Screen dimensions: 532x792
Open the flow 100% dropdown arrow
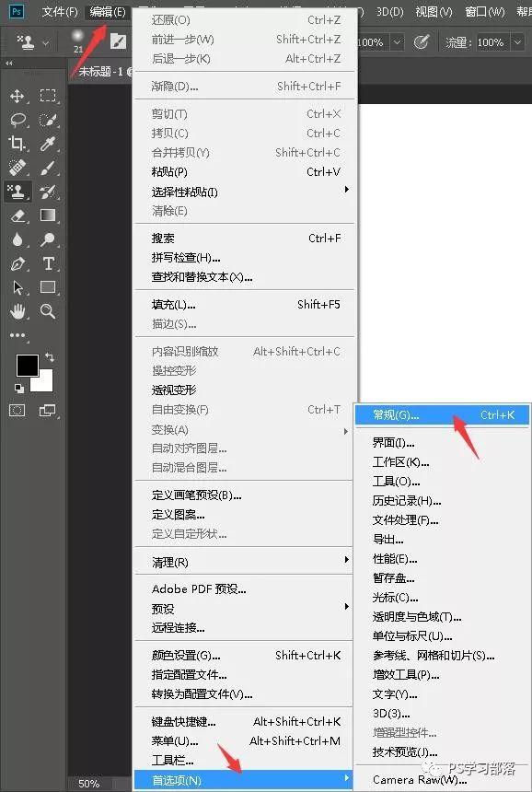[x=517, y=42]
